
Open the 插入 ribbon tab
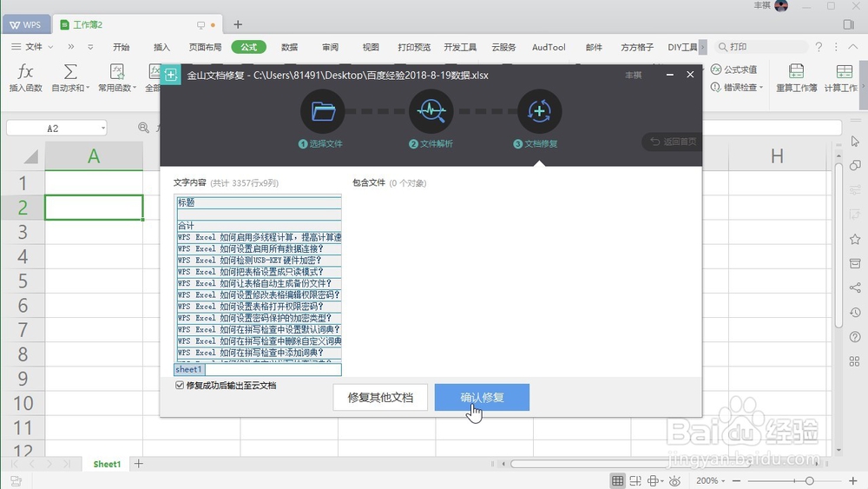pos(161,47)
